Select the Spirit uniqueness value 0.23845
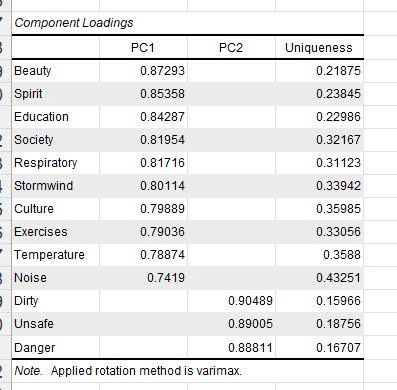 coord(319,94)
